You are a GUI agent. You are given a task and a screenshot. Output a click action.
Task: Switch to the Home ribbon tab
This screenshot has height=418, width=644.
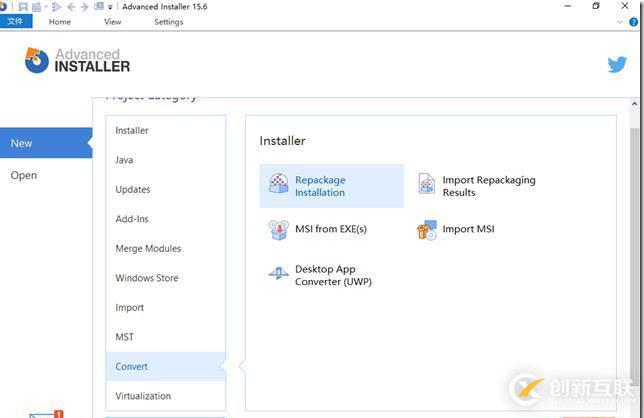[x=60, y=22]
